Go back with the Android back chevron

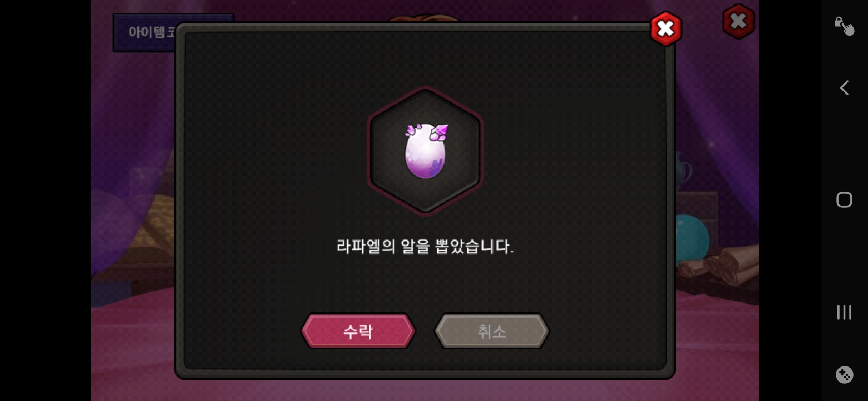point(844,88)
